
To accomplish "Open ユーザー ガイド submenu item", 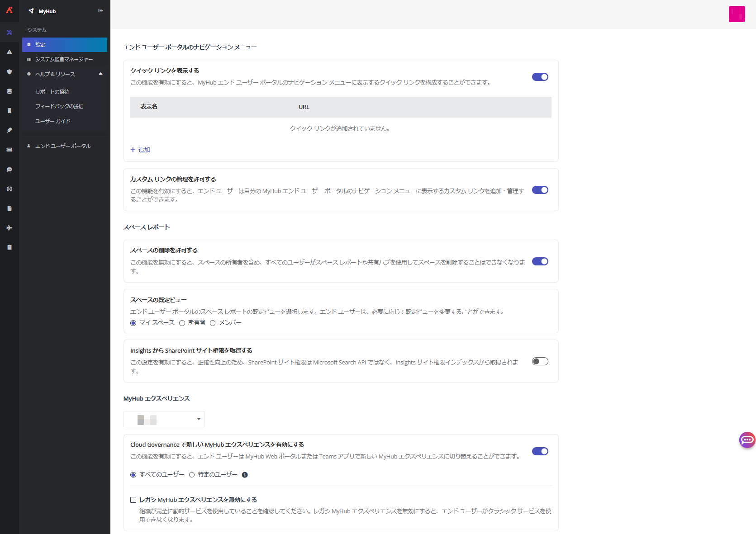I will click(53, 121).
